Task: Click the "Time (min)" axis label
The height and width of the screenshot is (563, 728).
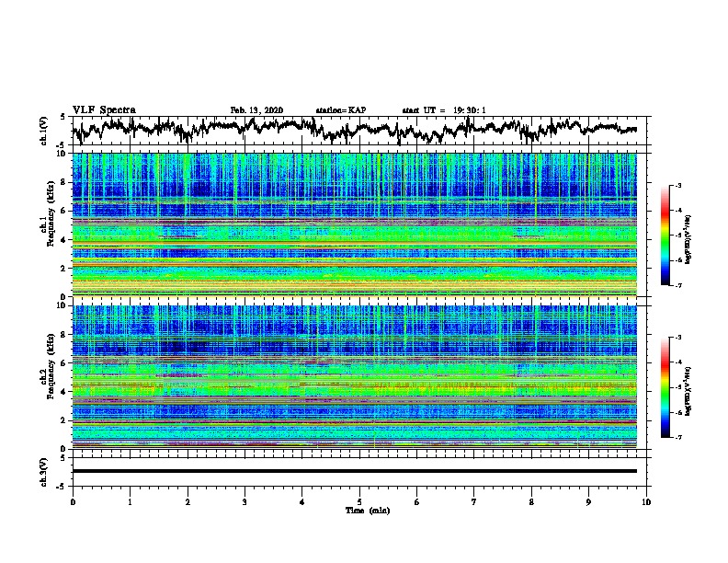Action: (368, 511)
